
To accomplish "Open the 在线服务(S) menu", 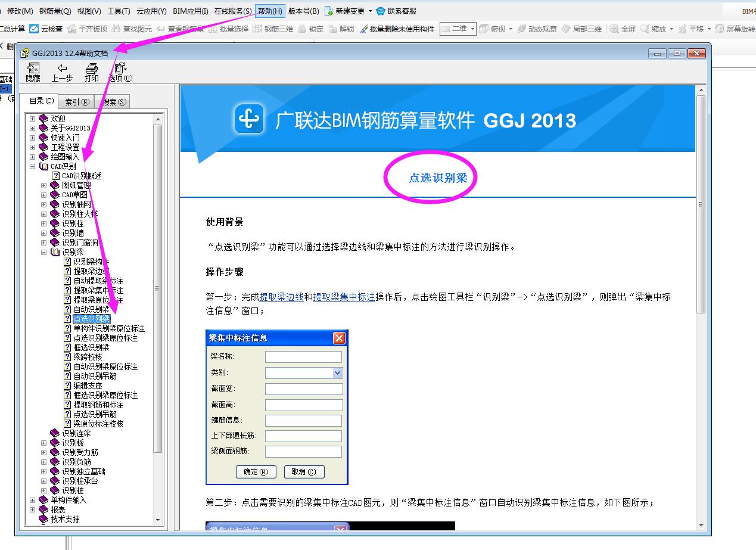I will (x=233, y=11).
